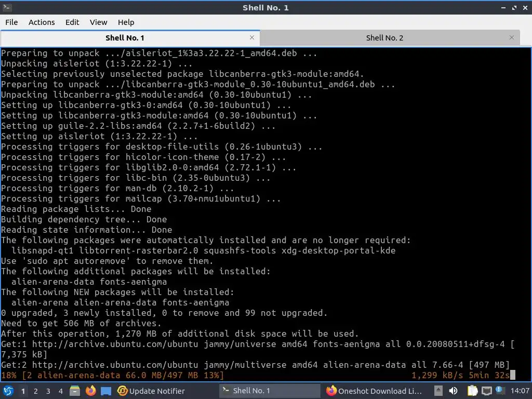Screen dimensions: 532x399
Task: Click the 'Need to get 506 MB' line
Action: click(81, 323)
